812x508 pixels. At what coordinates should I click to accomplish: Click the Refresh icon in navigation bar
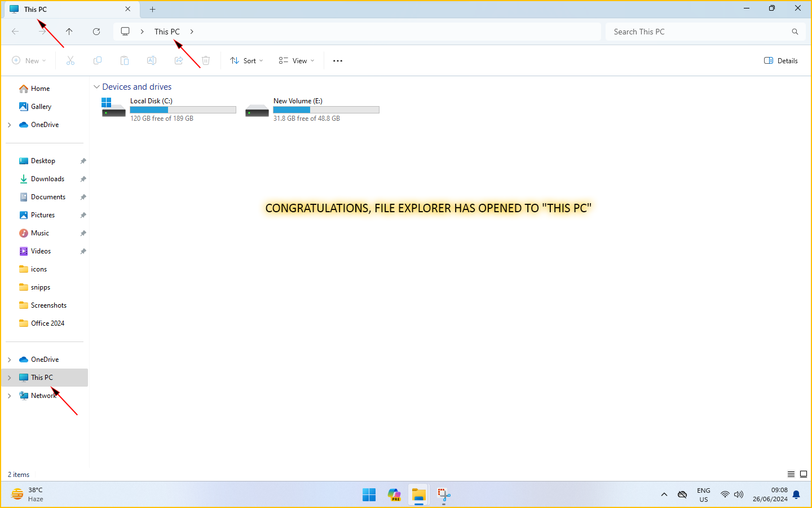click(x=96, y=32)
